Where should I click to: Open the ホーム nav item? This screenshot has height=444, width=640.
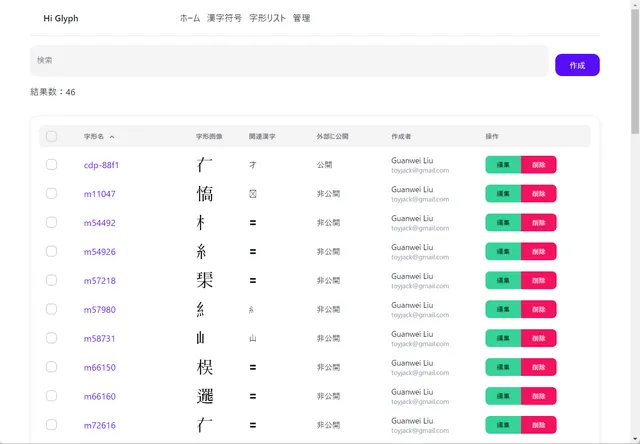point(190,18)
